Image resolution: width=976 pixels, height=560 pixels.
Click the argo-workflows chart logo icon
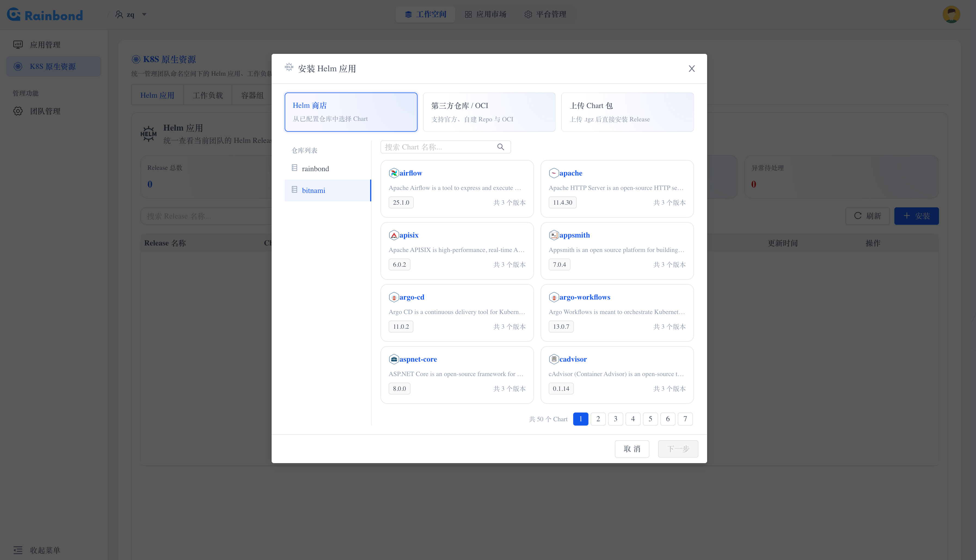coord(554,297)
